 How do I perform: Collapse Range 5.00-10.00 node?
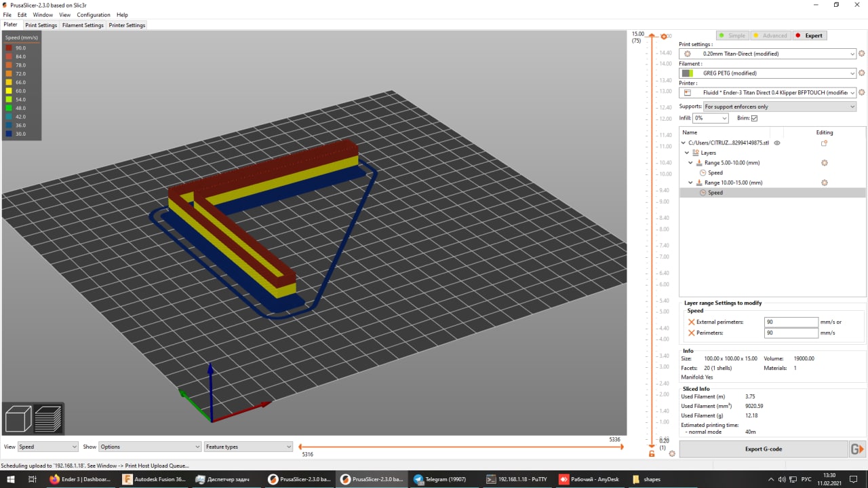pos(692,163)
